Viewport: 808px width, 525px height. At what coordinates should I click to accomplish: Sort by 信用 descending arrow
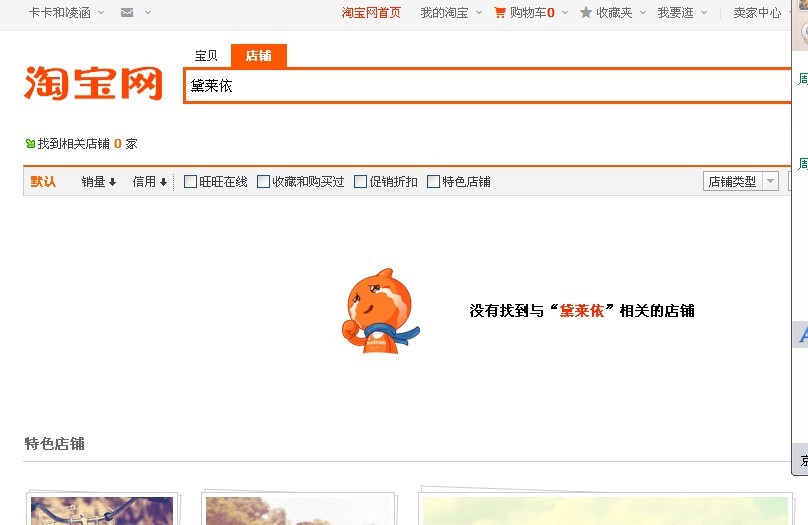coord(163,182)
